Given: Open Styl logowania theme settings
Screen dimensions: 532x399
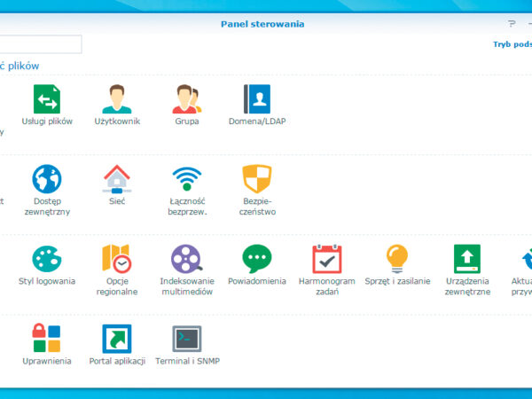Looking at the screenshot, I should click(x=47, y=259).
